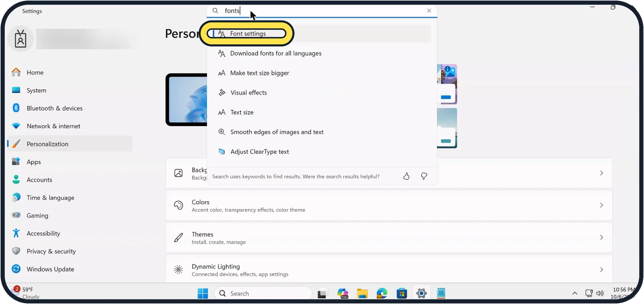
Task: Go to Privacy & security settings
Action: coord(70,251)
